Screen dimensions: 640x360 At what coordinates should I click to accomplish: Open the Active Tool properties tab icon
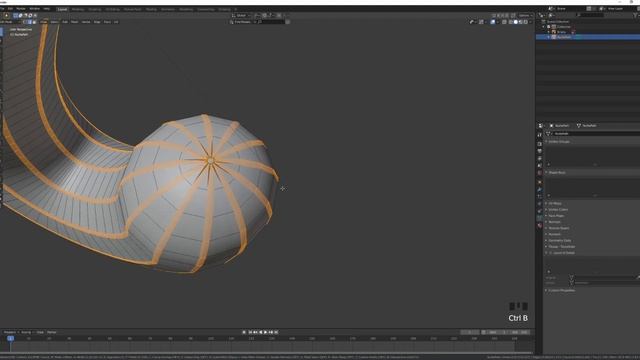pyautogui.click(x=540, y=135)
